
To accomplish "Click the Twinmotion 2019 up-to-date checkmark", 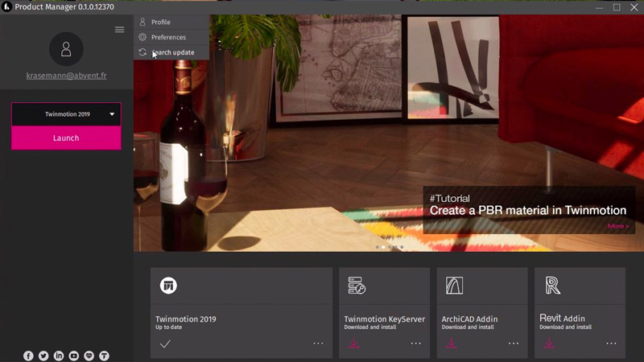I will [x=165, y=343].
